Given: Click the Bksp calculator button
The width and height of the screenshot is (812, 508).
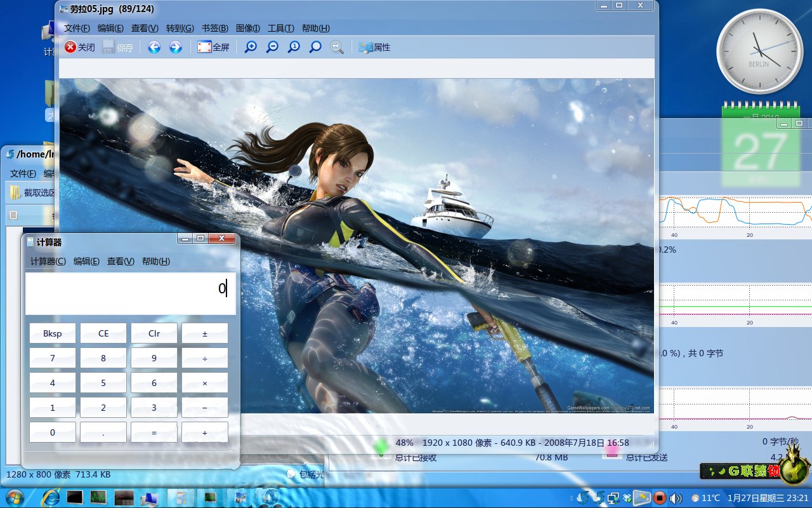Looking at the screenshot, I should click(x=53, y=333).
